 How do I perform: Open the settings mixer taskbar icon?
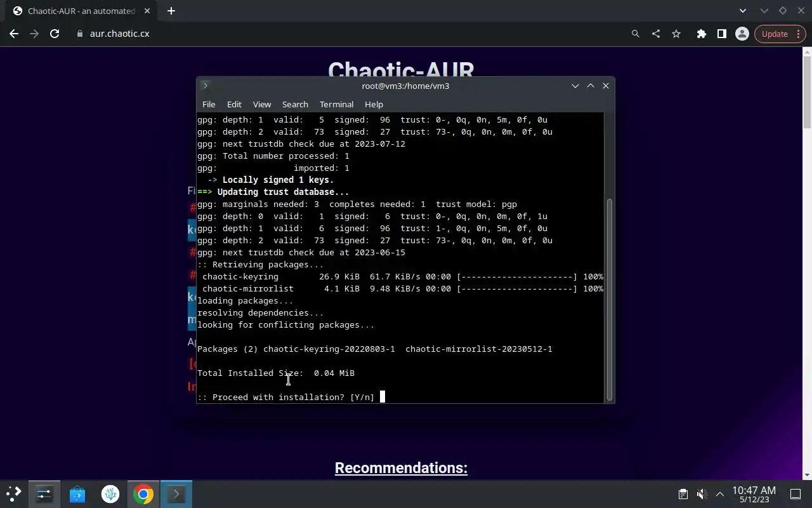44,494
